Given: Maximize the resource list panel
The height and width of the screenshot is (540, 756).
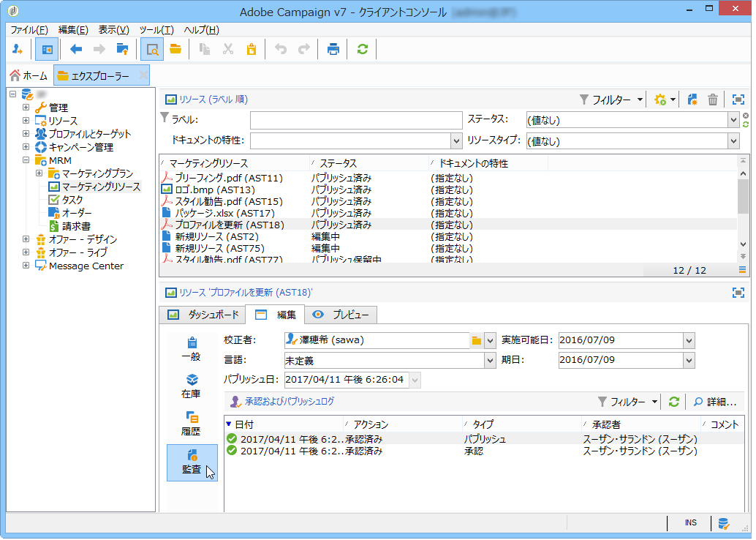Looking at the screenshot, I should [738, 100].
